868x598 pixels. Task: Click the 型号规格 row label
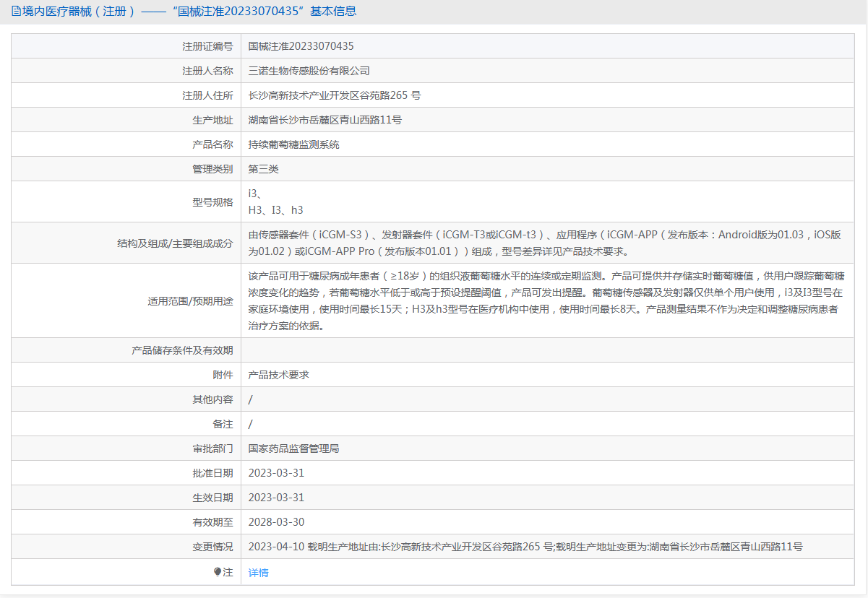[x=212, y=202]
